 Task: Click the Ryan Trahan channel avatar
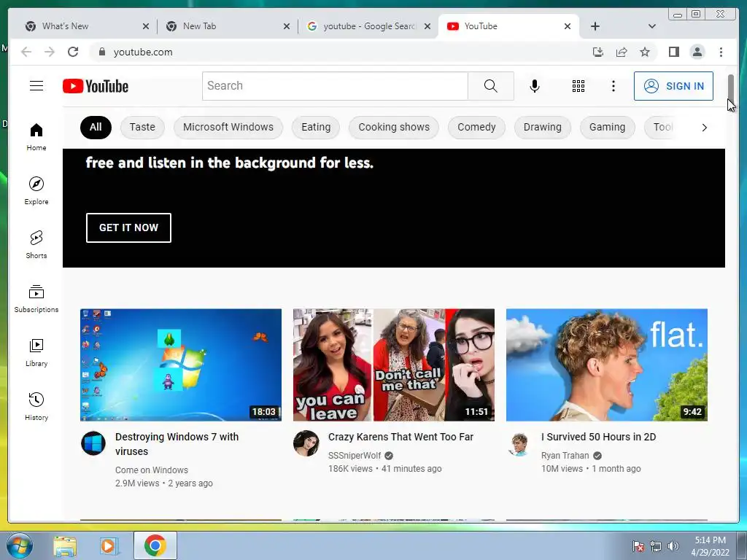[519, 443]
